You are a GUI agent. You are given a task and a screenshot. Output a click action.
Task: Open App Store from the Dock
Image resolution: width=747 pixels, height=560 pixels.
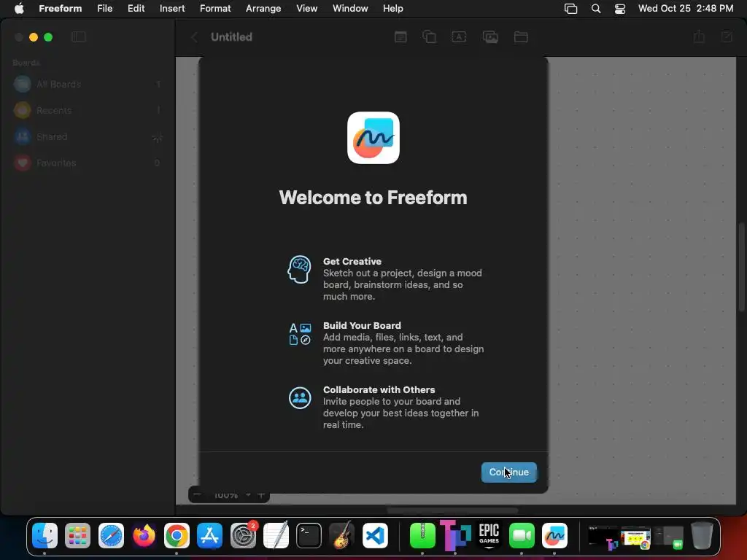click(209, 536)
